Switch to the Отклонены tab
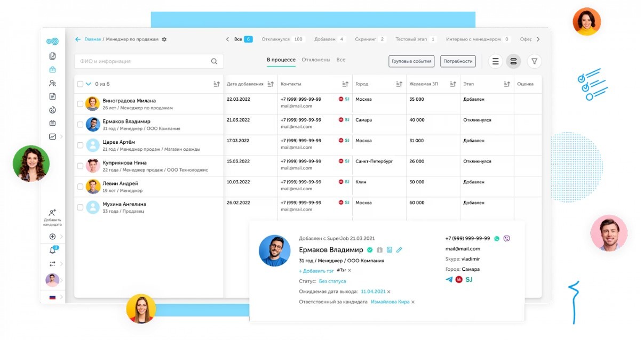This screenshot has width=644, height=340. [316, 60]
